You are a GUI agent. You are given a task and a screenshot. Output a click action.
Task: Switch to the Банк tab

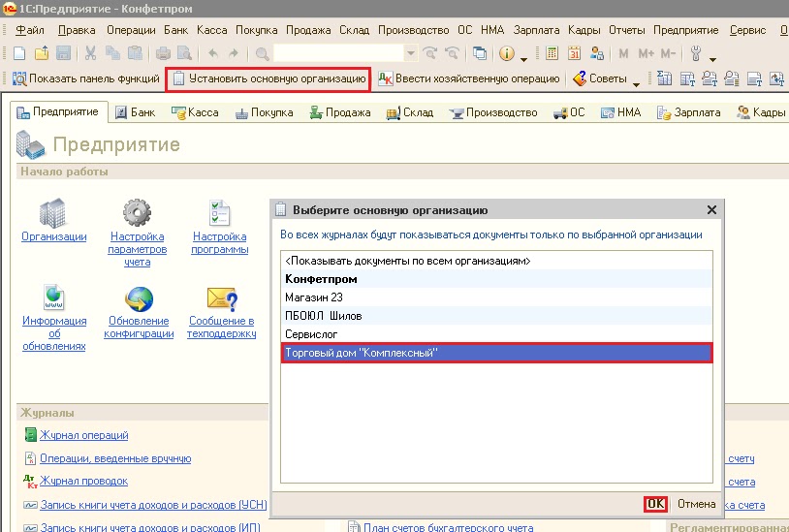[136, 112]
